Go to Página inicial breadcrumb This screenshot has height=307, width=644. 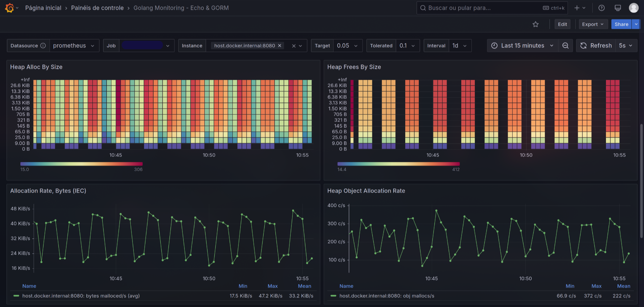click(43, 8)
